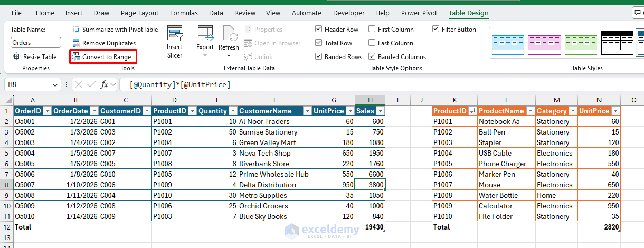The image size is (644, 248).
Task: Select the blue banded table style
Action: coord(508,42)
